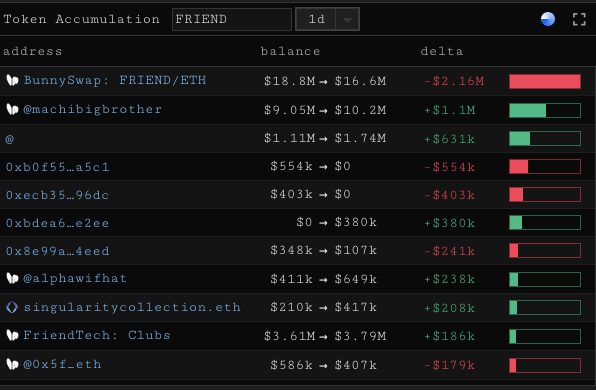Sort by the delta column header
The width and height of the screenshot is (596, 390).
tap(442, 51)
